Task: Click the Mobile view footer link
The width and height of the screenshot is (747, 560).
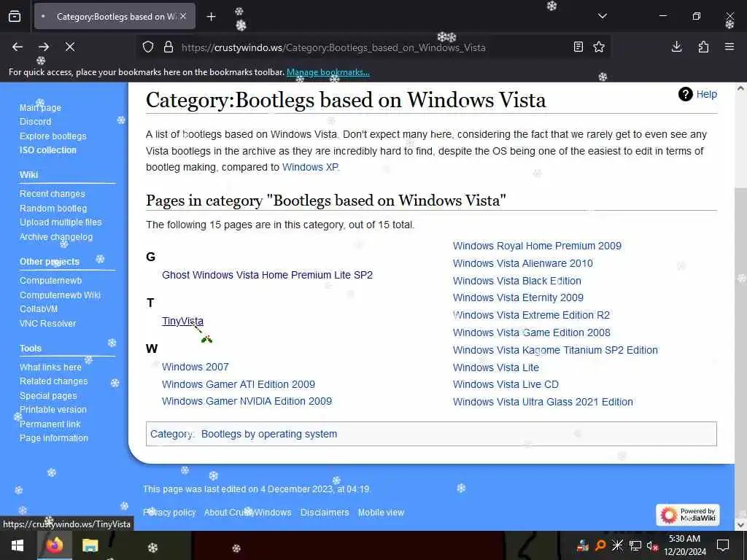Action: [381, 513]
